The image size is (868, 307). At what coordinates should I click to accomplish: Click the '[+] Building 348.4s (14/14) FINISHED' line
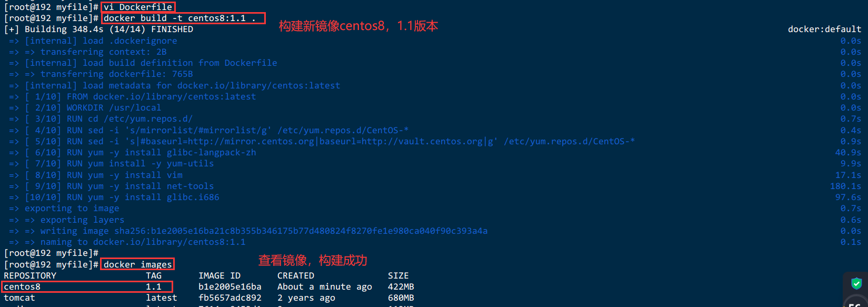tap(98, 29)
